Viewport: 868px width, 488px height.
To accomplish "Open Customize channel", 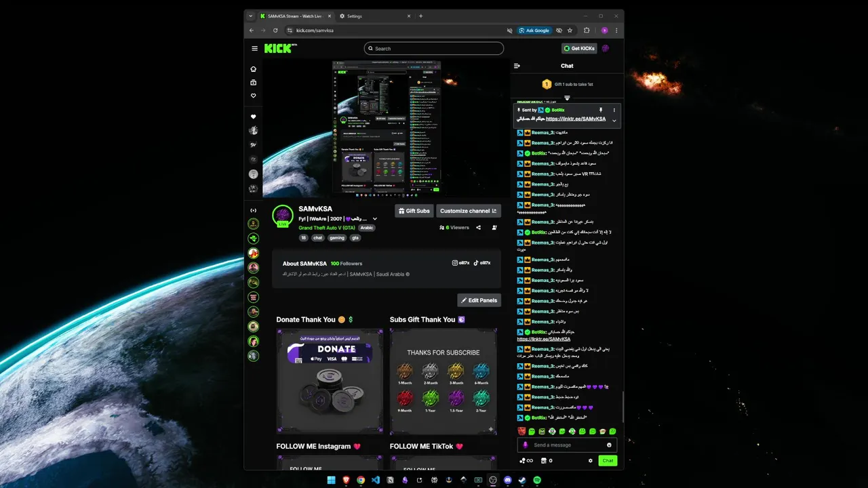I will pos(469,211).
